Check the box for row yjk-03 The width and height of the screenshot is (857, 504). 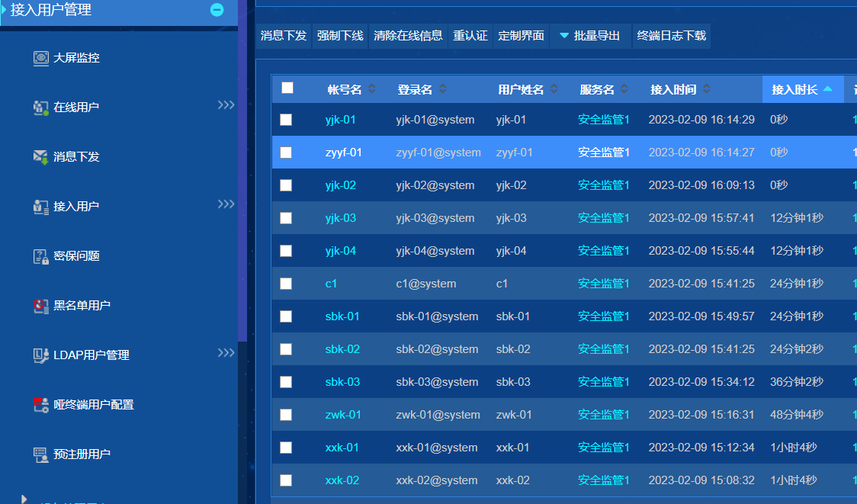[x=286, y=218]
